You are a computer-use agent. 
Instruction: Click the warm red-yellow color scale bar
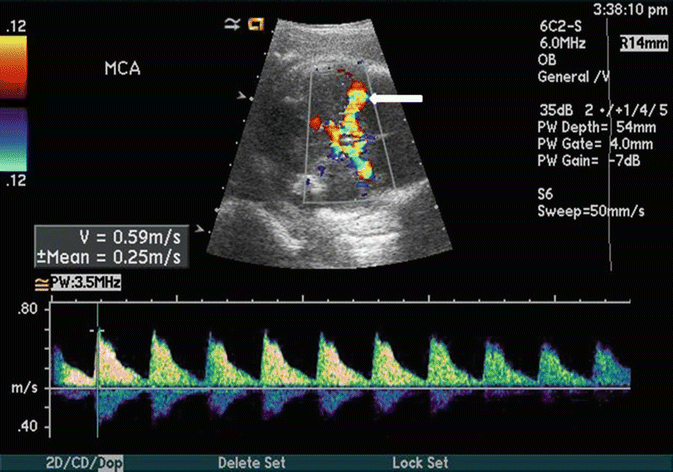click(13, 67)
